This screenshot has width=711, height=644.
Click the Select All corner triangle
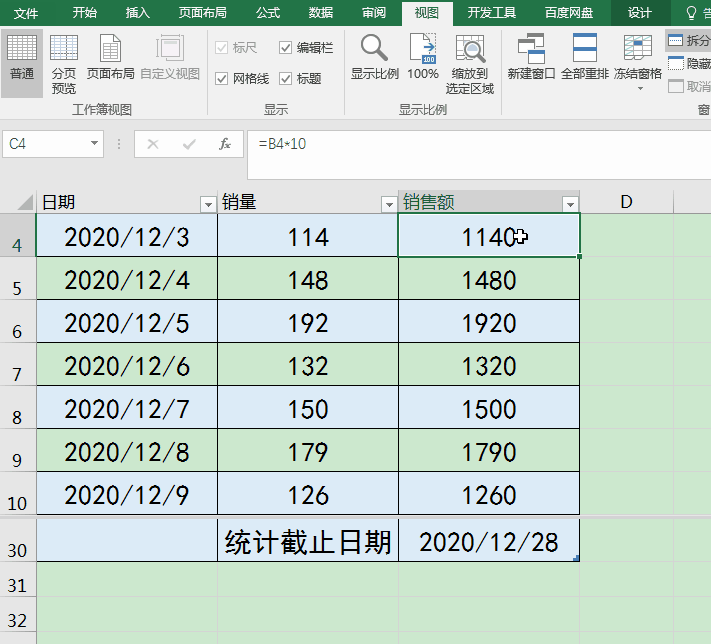point(26,202)
